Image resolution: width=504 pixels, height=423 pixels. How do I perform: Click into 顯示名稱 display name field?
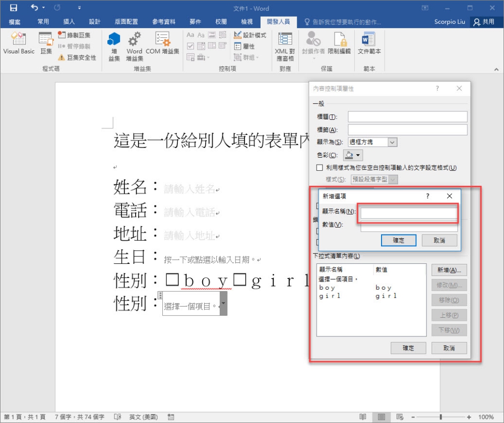tap(409, 213)
